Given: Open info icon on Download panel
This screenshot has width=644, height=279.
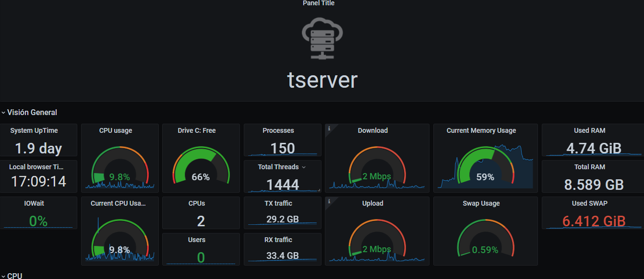Looking at the screenshot, I should pyautogui.click(x=329, y=128).
